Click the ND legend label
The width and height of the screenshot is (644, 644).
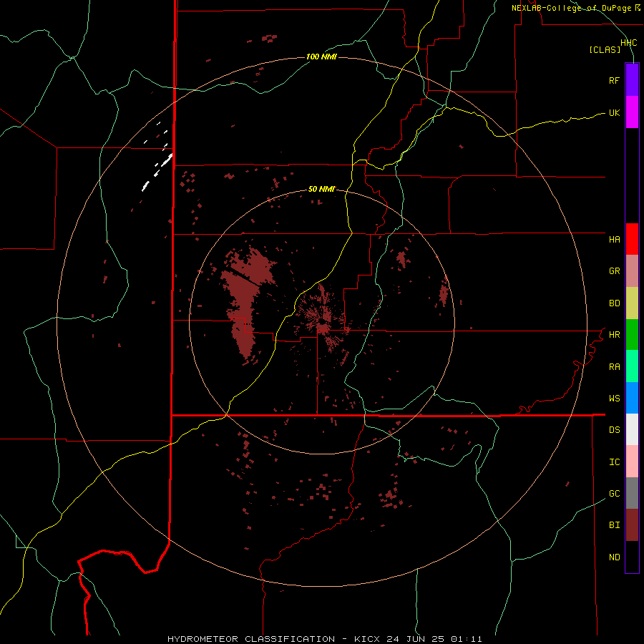coord(614,557)
